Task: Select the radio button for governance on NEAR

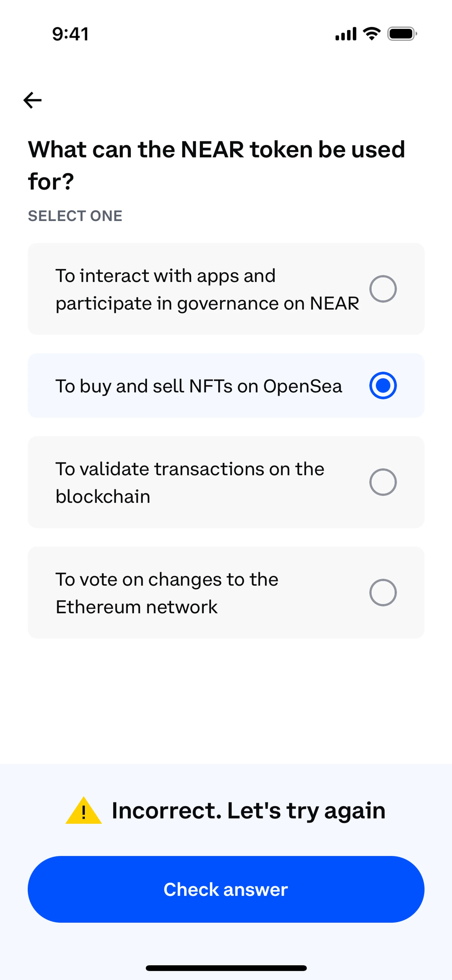Action: 383,289
